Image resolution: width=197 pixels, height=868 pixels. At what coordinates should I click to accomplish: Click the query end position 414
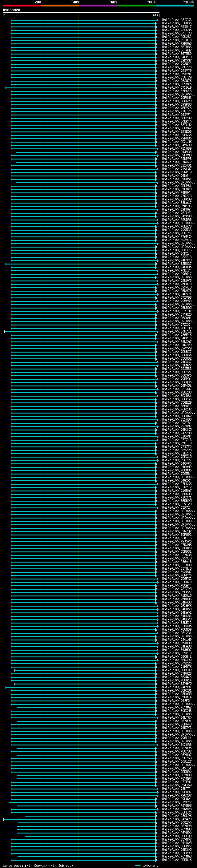pyautogui.click(x=155, y=15)
